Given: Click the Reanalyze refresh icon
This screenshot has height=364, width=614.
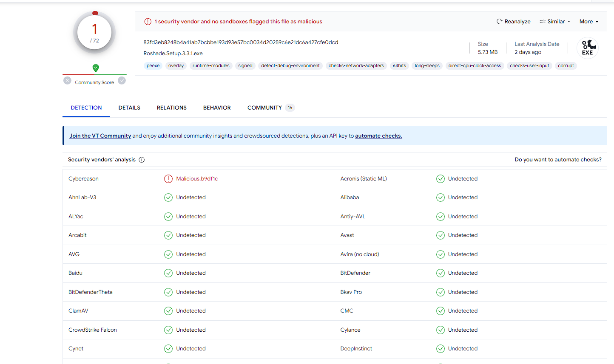Looking at the screenshot, I should [x=500, y=21].
